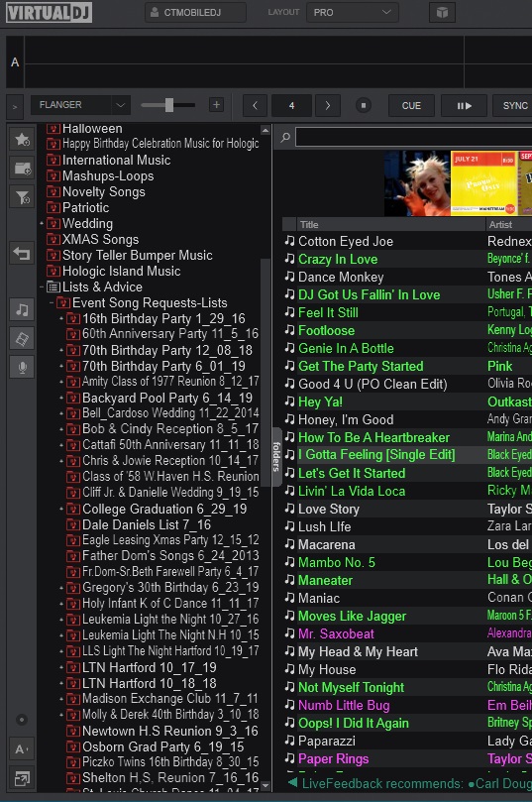Viewport: 532px width, 802px height.
Task: Select the Mashups-Loops folder
Action: coord(108,175)
